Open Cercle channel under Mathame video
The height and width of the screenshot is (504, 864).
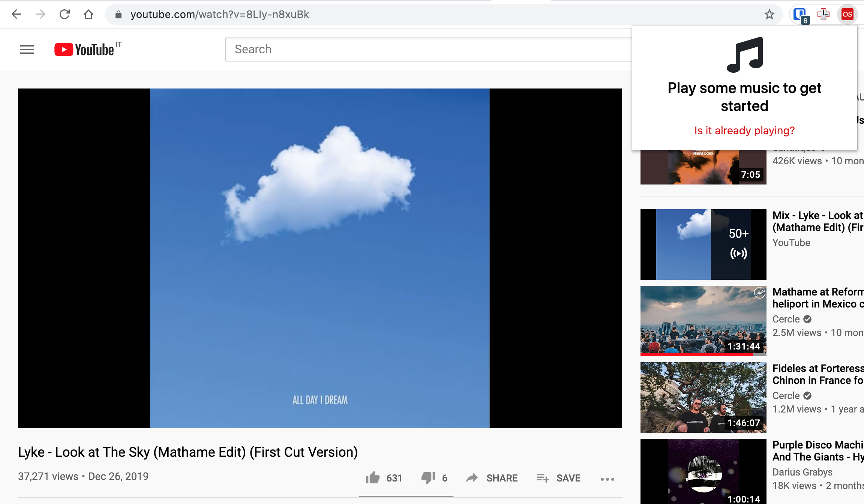click(786, 319)
